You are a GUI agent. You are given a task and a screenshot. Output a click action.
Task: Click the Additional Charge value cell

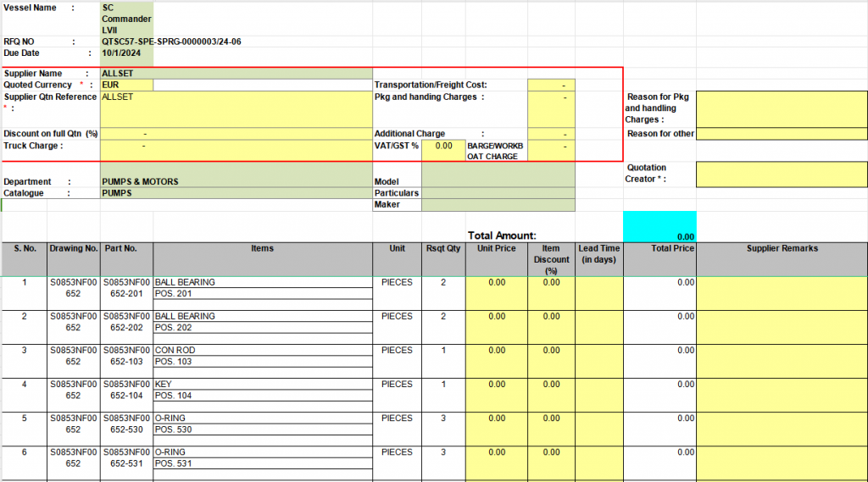[x=551, y=134]
